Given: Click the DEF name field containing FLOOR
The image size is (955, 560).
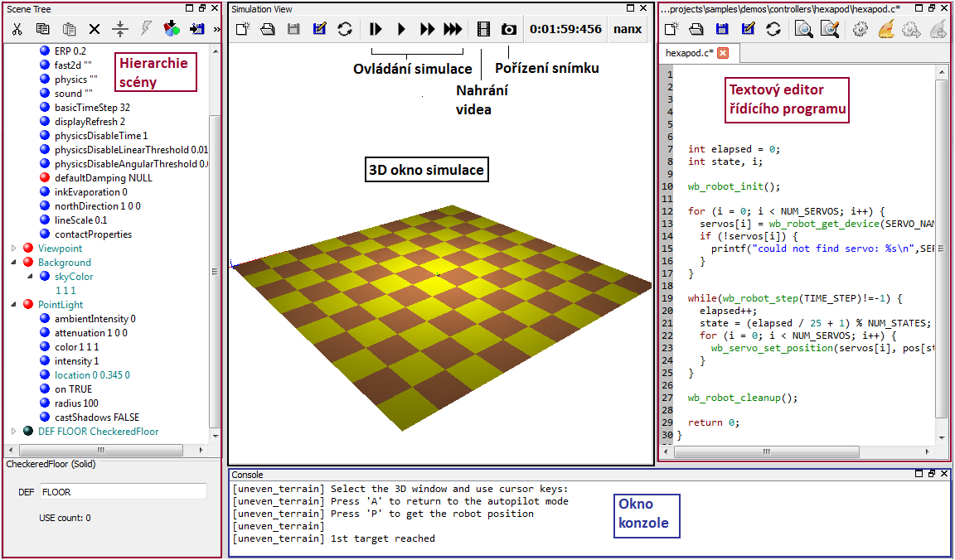Looking at the screenshot, I should tap(124, 492).
